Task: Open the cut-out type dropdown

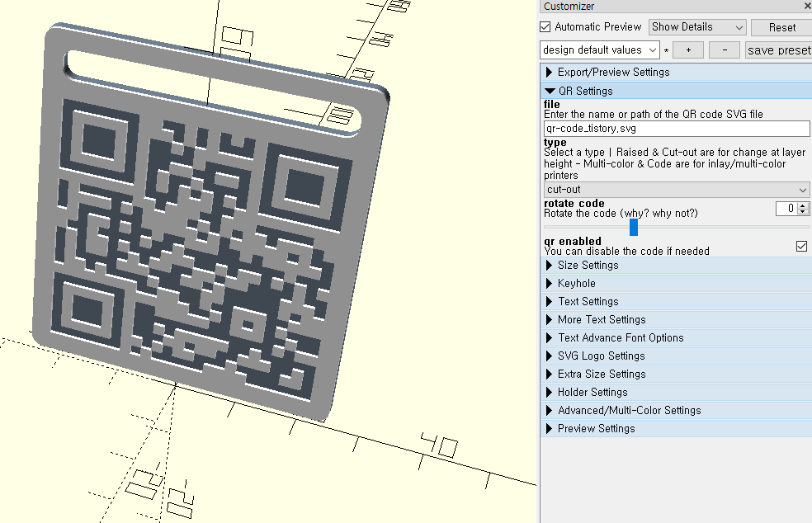Action: (x=677, y=190)
